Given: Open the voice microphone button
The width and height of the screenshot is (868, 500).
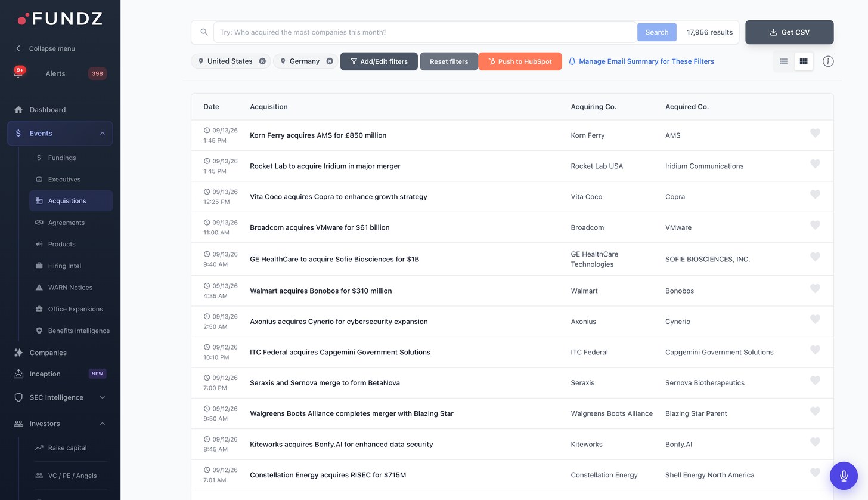Looking at the screenshot, I should pyautogui.click(x=844, y=476).
